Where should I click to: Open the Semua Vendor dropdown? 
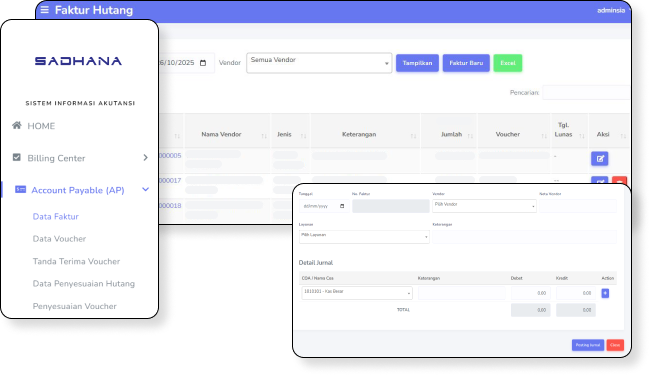pos(319,63)
